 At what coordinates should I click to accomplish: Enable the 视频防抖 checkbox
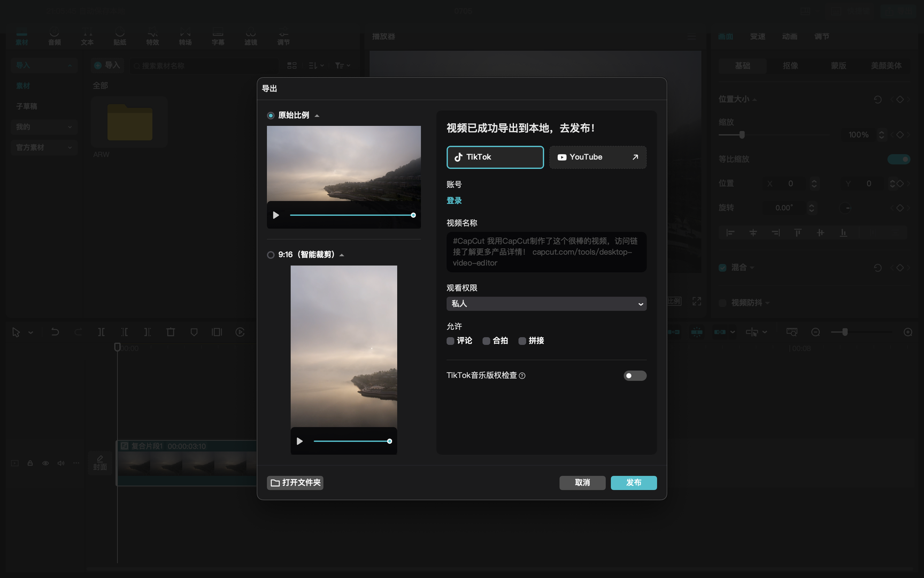click(722, 303)
